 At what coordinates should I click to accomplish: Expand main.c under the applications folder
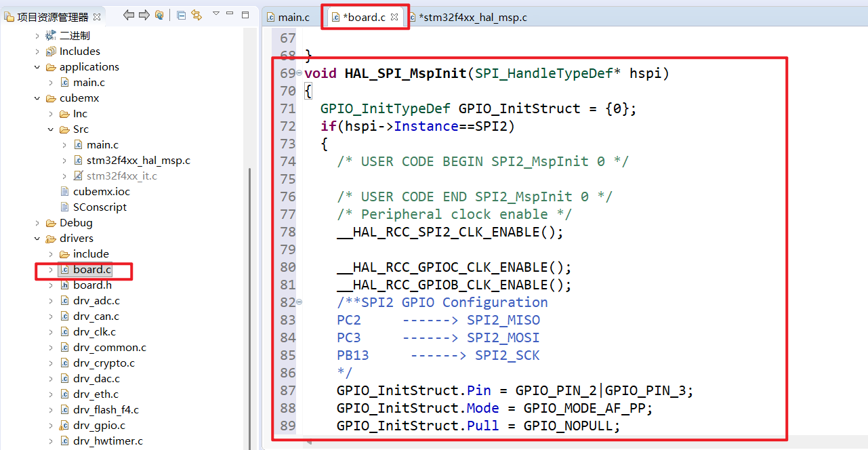[x=51, y=83]
